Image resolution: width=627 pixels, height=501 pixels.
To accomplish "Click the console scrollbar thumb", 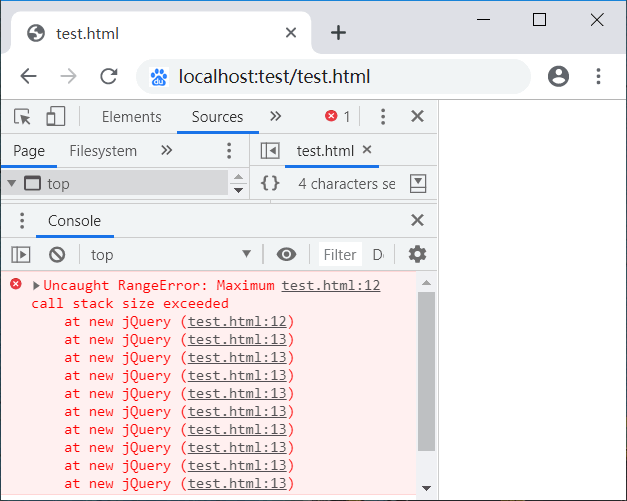I will point(426,371).
